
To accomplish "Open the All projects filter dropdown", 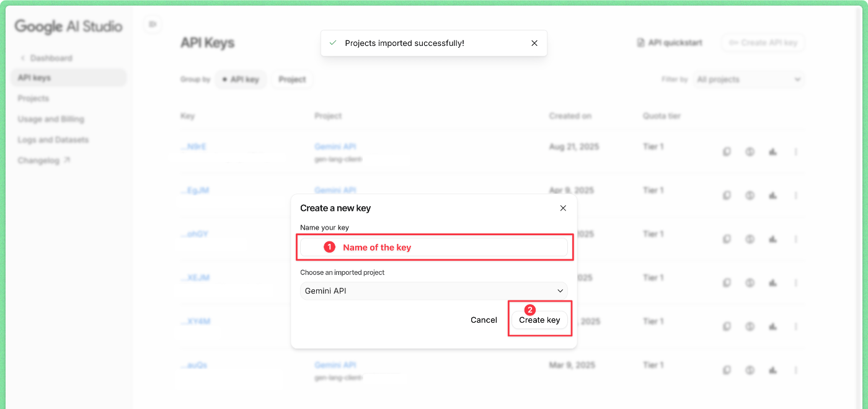I will click(x=749, y=79).
